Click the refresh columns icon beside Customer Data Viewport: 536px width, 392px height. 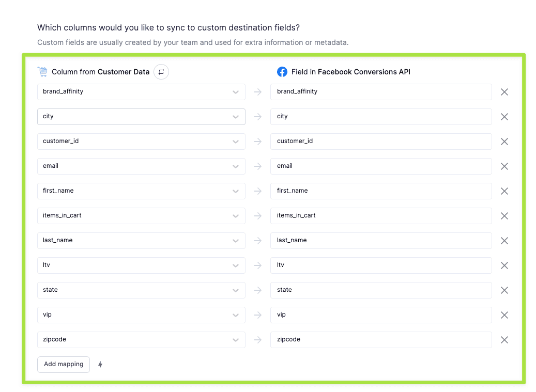click(x=161, y=72)
